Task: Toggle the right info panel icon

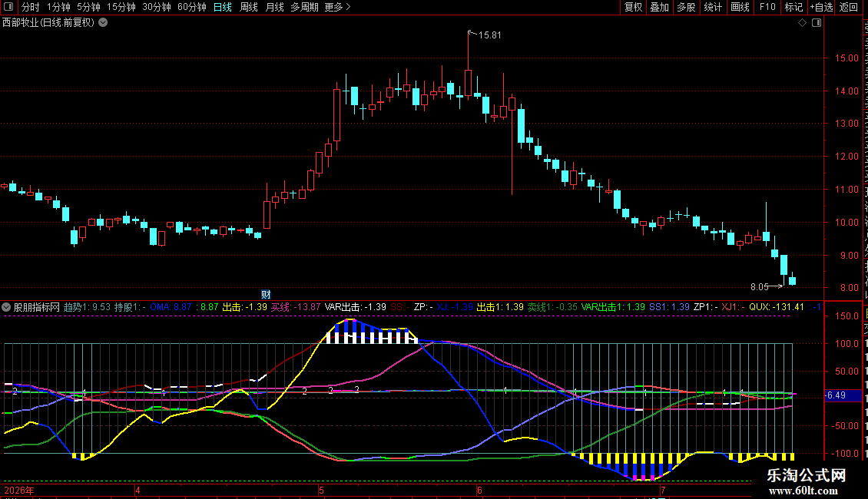Action: point(817,23)
